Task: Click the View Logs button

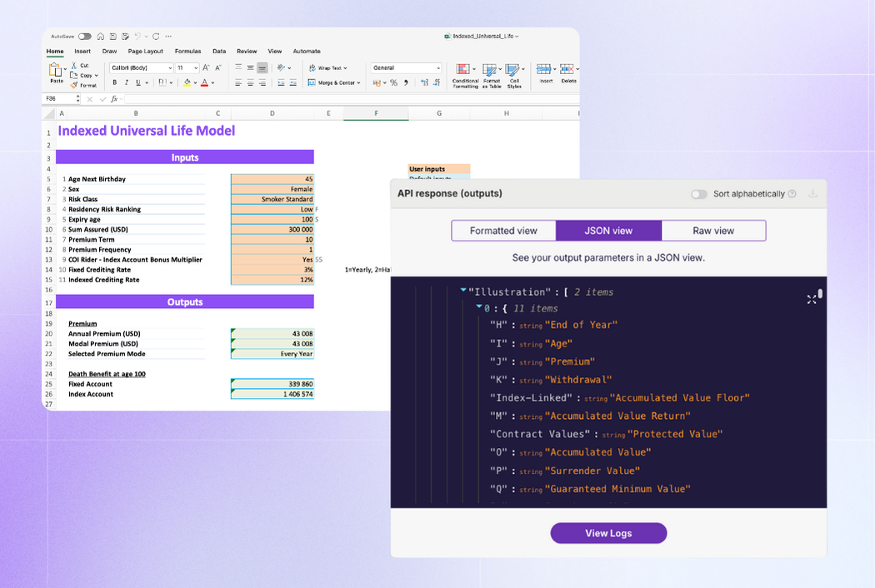Action: tap(608, 533)
